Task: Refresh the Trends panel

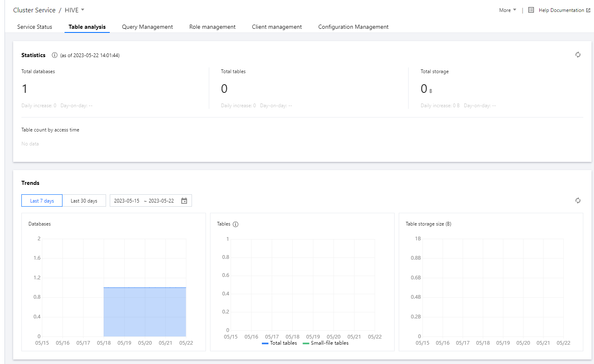Action: [578, 200]
